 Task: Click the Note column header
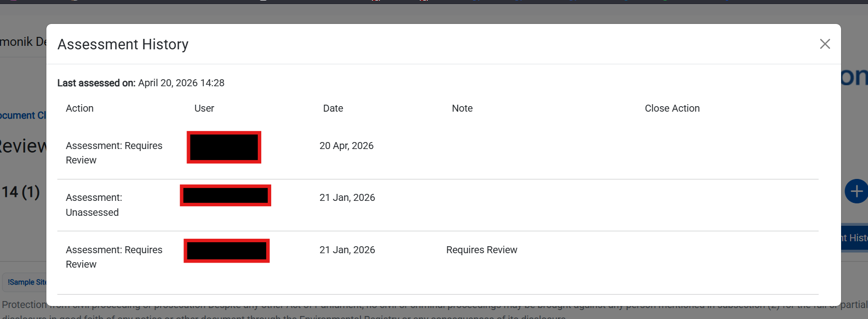(462, 108)
